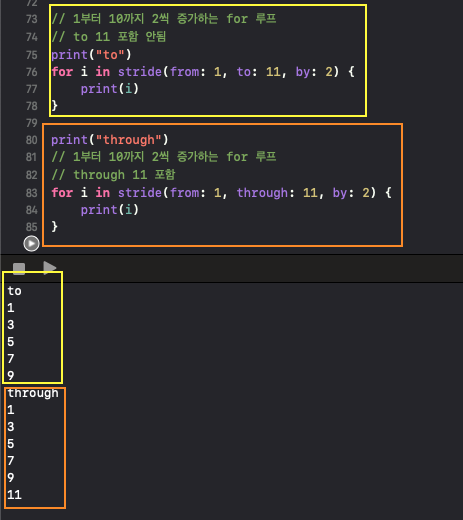
Task: Select the 'to' line in console output
Action: click(x=14, y=291)
